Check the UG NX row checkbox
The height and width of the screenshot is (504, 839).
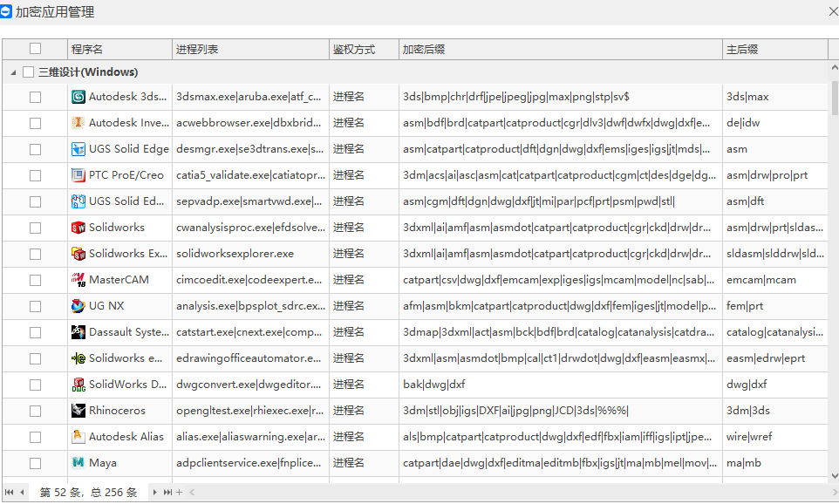pos(35,307)
